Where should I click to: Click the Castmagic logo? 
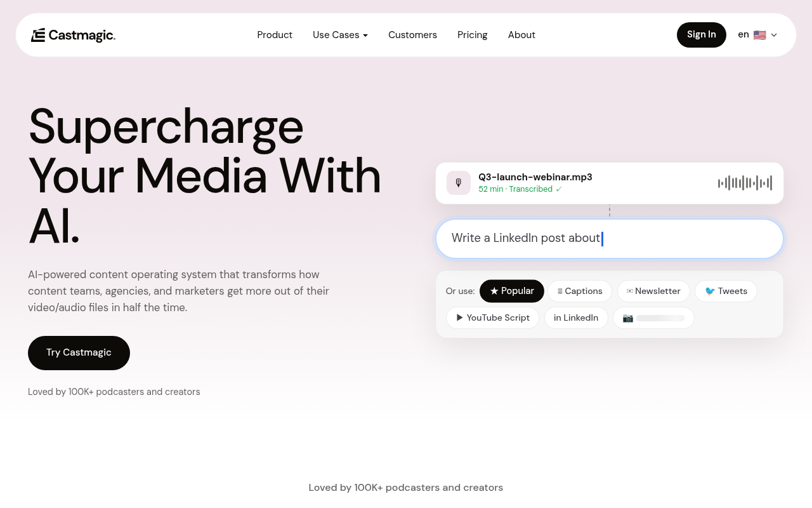click(x=73, y=35)
